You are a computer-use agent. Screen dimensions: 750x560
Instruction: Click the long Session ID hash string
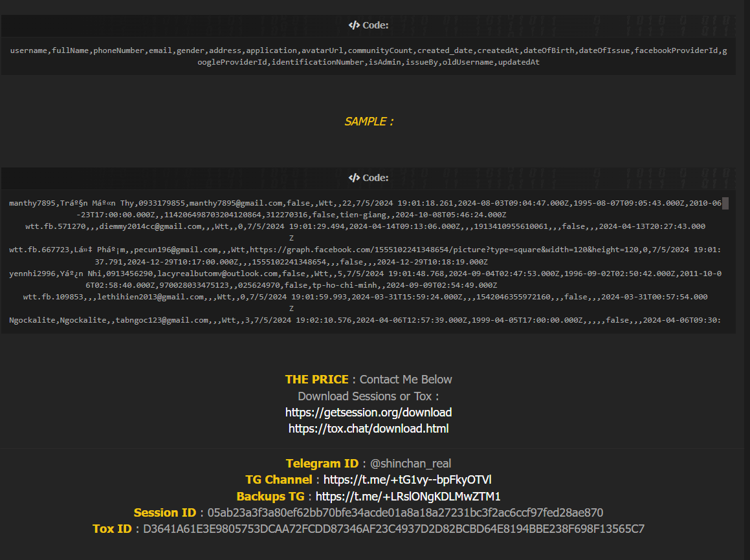point(405,513)
